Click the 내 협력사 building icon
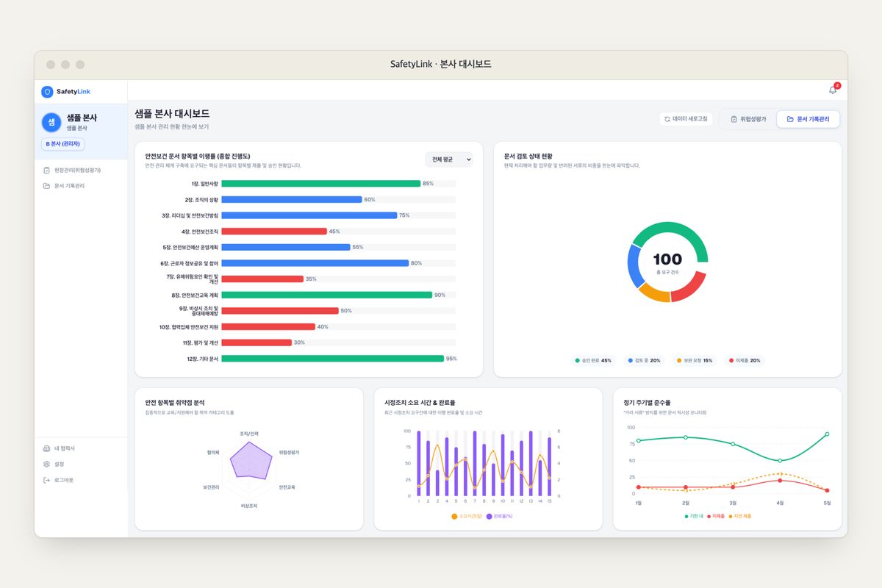Viewport: 882px width, 588px height. coord(47,448)
